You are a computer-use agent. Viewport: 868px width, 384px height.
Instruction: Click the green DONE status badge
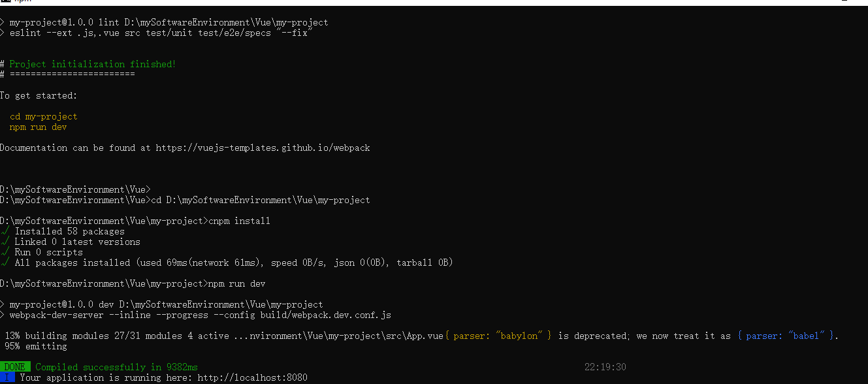click(14, 367)
